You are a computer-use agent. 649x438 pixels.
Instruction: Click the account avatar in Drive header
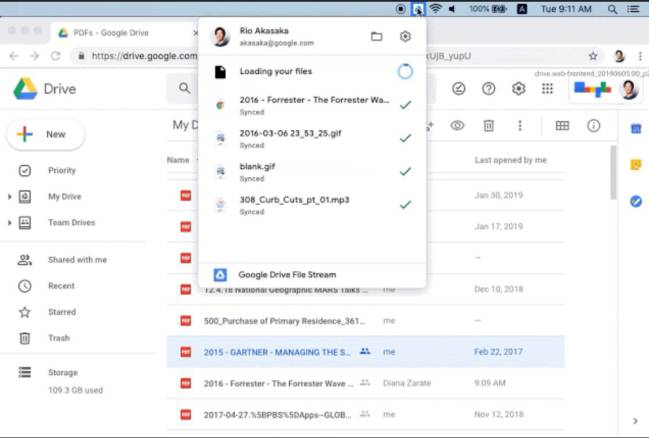(x=629, y=89)
